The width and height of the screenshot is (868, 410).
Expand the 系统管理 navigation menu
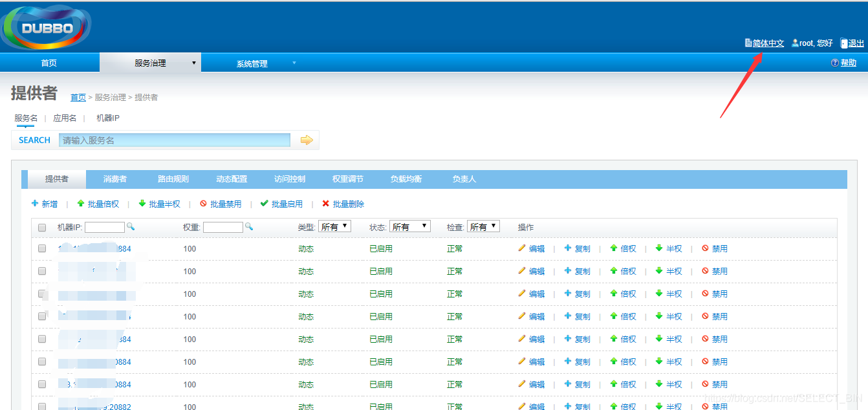pyautogui.click(x=252, y=63)
